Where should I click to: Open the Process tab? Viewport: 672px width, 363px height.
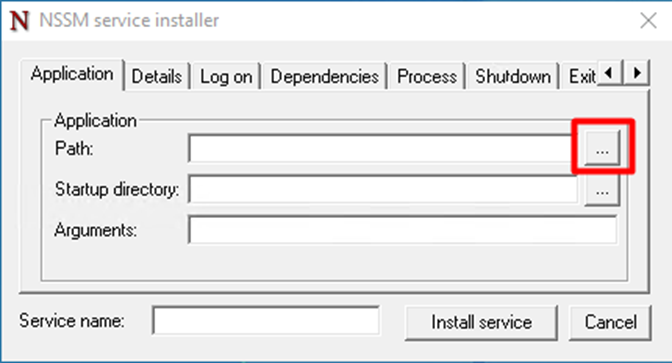(427, 77)
